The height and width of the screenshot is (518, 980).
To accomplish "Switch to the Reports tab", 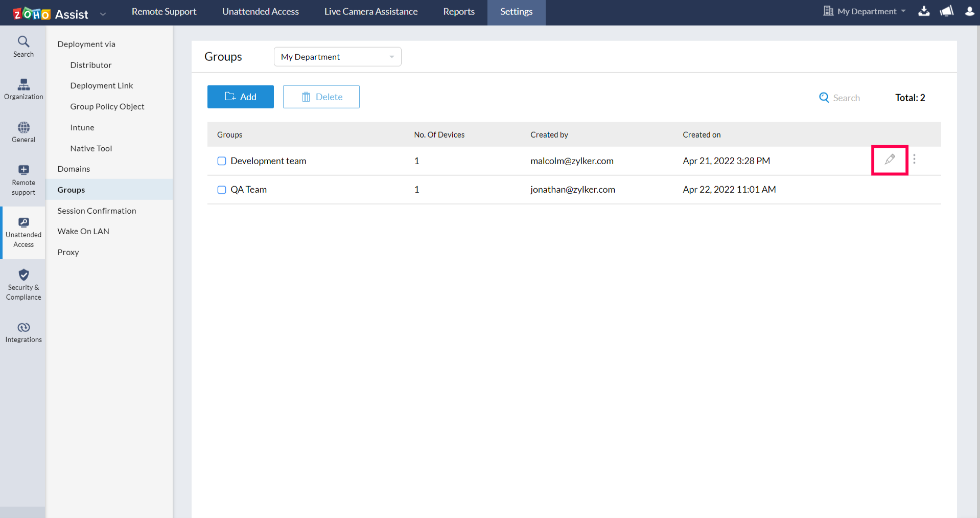I will (x=458, y=12).
